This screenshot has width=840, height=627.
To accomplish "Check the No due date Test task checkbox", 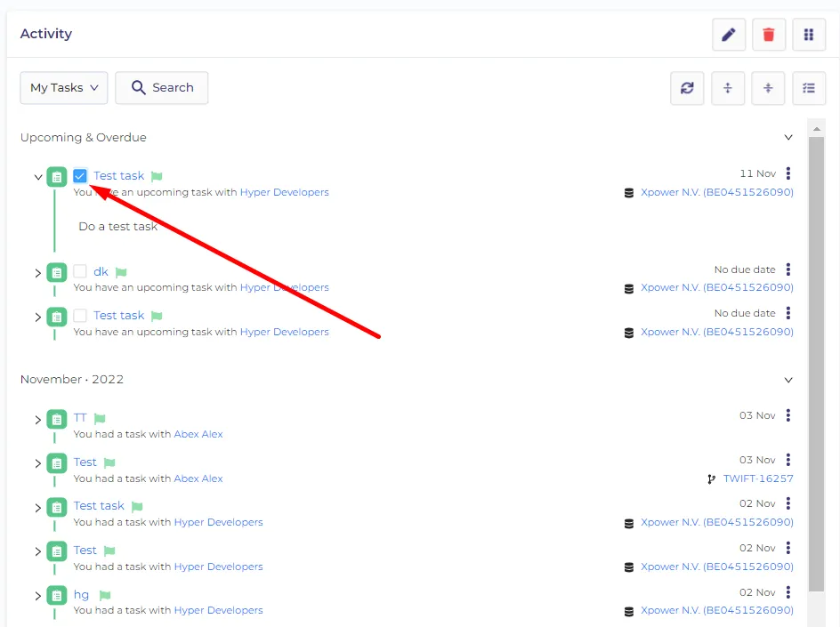I will (x=80, y=316).
